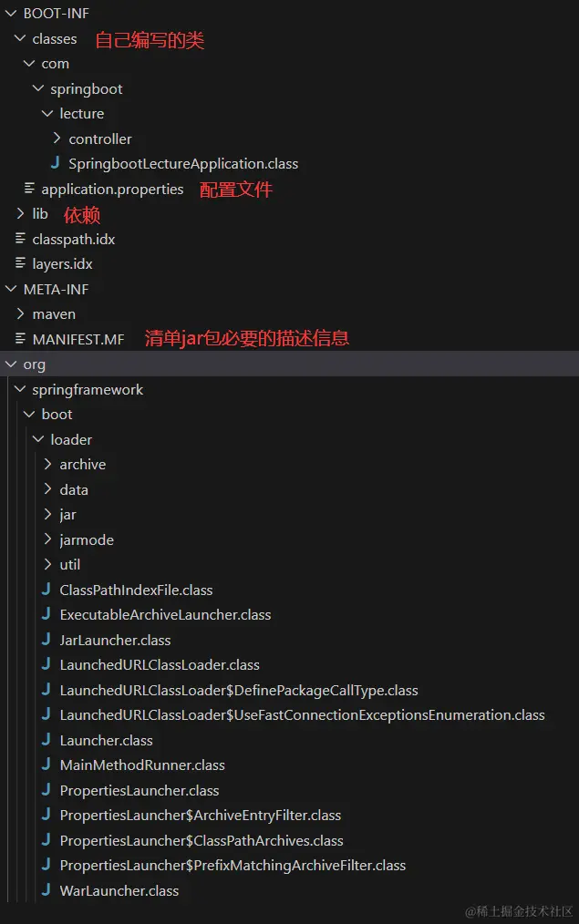Select LaunchedURLClassLoader.class file name
The height and width of the screenshot is (924, 579).
(x=160, y=664)
